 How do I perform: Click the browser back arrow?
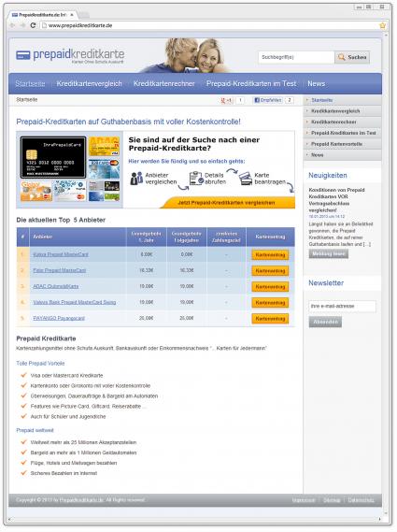[x=12, y=25]
